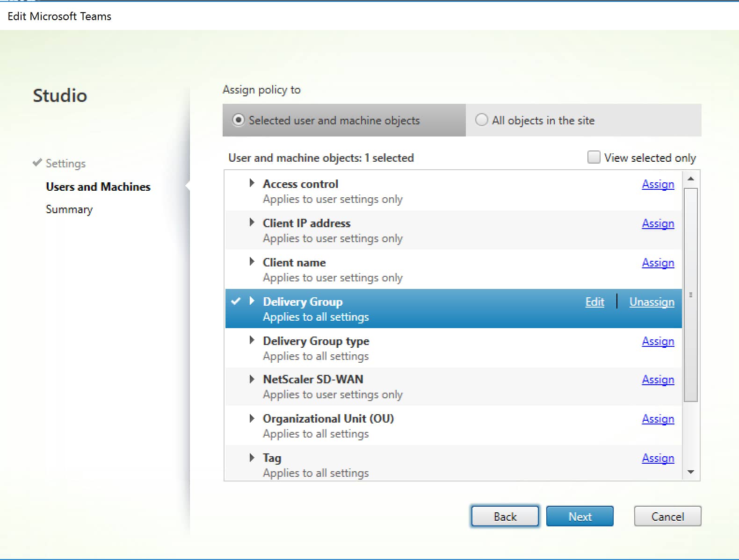739x560 pixels.
Task: Open the Settings wizard step
Action: coord(65,164)
